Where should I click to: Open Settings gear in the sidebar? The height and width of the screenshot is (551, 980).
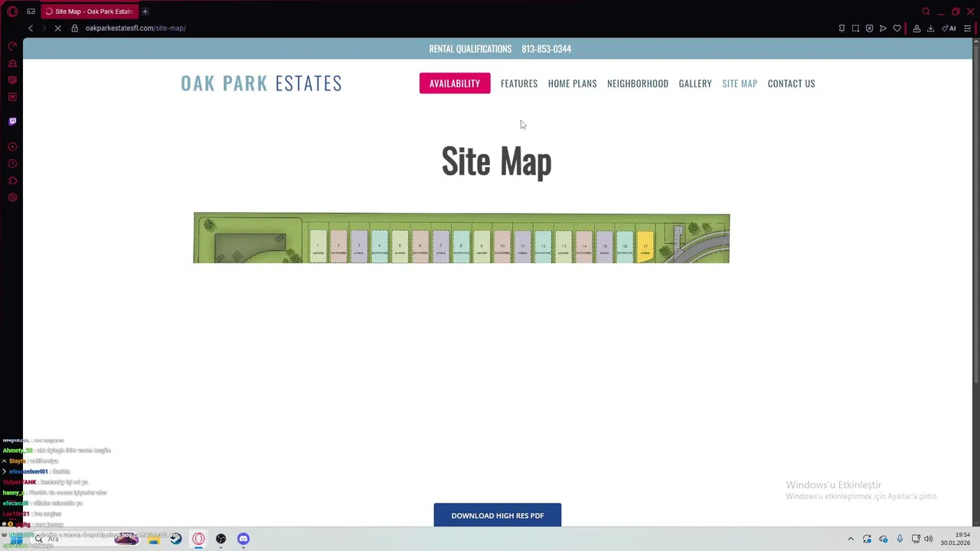click(12, 197)
